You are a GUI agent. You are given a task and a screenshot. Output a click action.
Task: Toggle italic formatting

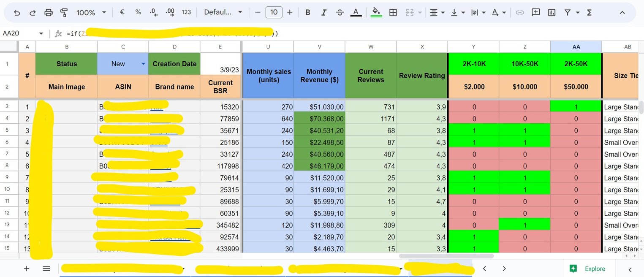(324, 12)
